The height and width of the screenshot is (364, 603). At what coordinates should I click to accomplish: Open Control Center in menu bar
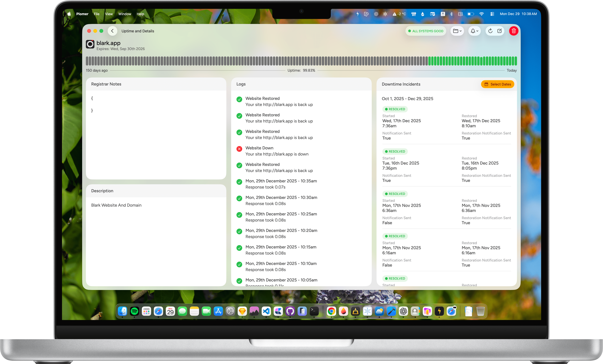tap(492, 14)
